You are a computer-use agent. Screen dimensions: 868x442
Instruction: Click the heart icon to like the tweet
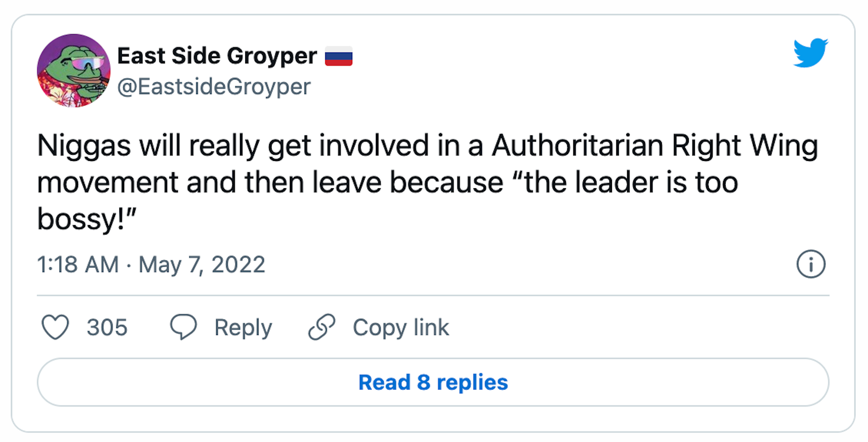pos(55,327)
